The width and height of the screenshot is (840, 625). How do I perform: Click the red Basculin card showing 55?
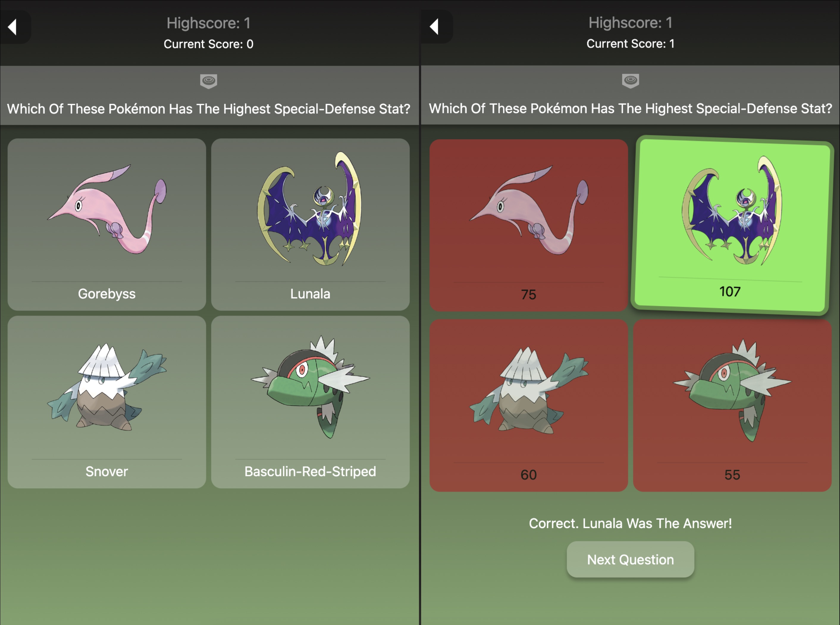[x=732, y=405]
